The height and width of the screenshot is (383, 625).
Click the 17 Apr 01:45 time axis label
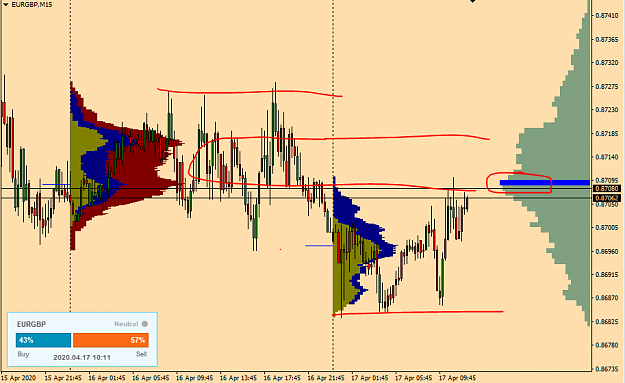click(x=370, y=378)
